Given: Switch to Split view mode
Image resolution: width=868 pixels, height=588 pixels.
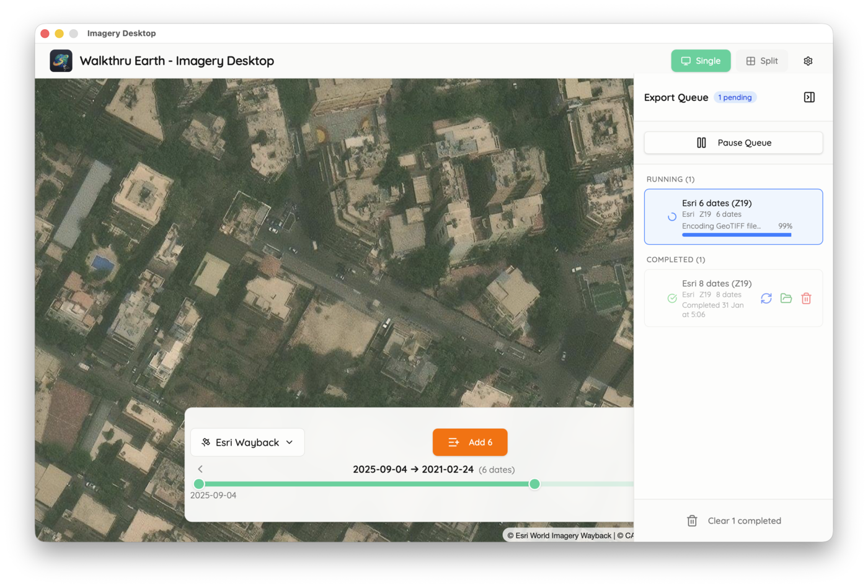Looking at the screenshot, I should 762,61.
